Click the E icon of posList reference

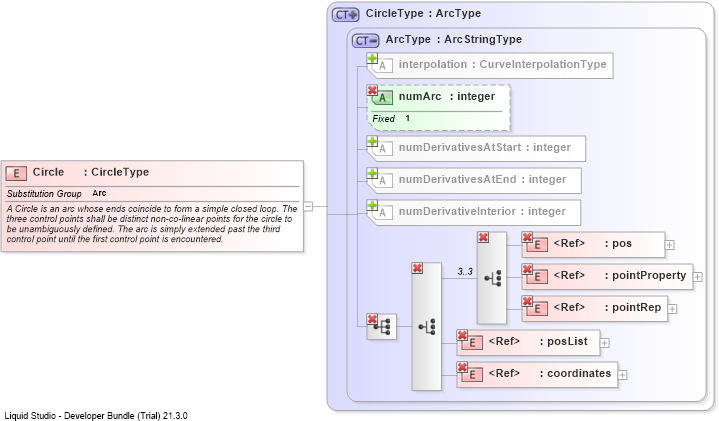pos(472,343)
